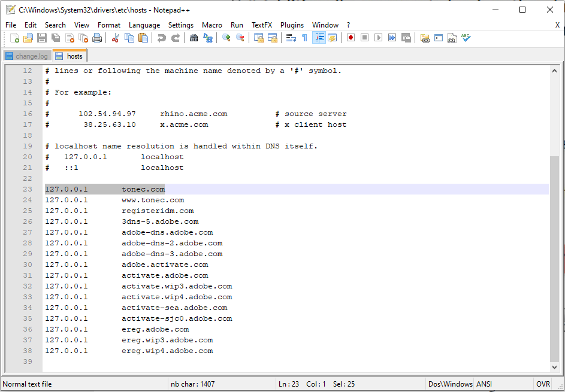Open the Edit menu

31,25
